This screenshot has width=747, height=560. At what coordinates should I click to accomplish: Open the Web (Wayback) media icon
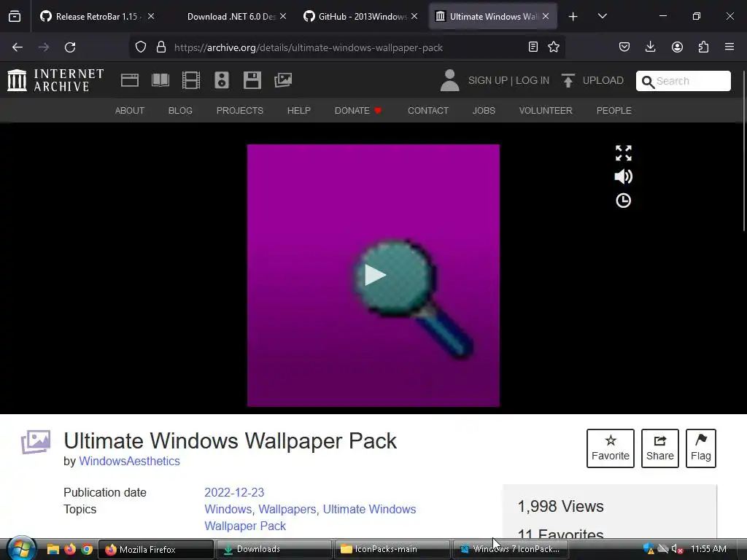coord(130,80)
